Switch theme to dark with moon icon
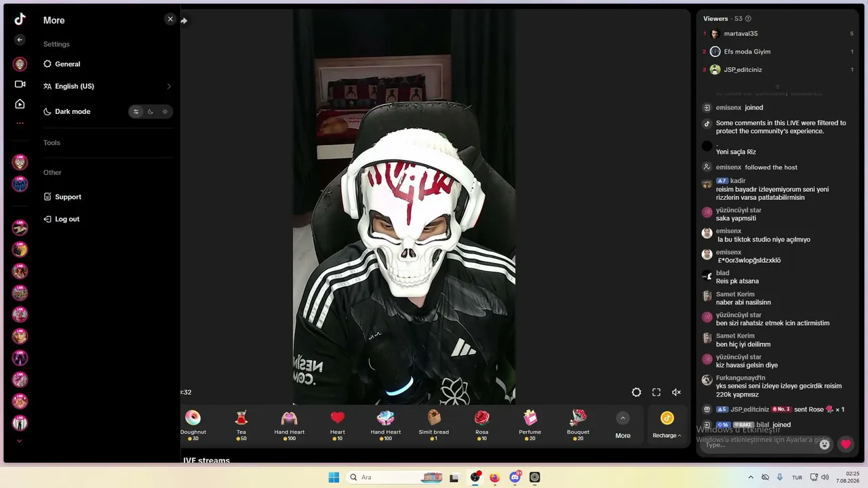Image resolution: width=868 pixels, height=488 pixels. 151,112
